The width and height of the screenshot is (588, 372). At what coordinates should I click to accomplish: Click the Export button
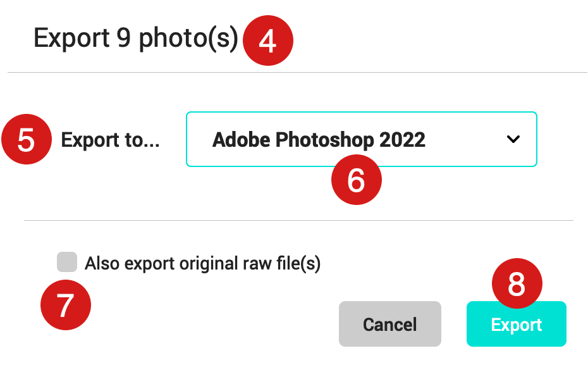[x=517, y=324]
